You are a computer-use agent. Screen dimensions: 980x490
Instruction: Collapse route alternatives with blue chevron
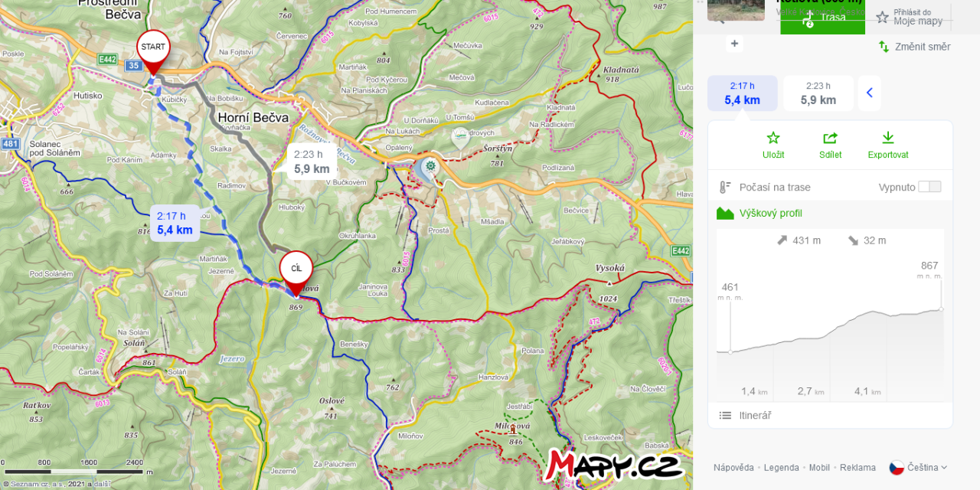click(870, 93)
